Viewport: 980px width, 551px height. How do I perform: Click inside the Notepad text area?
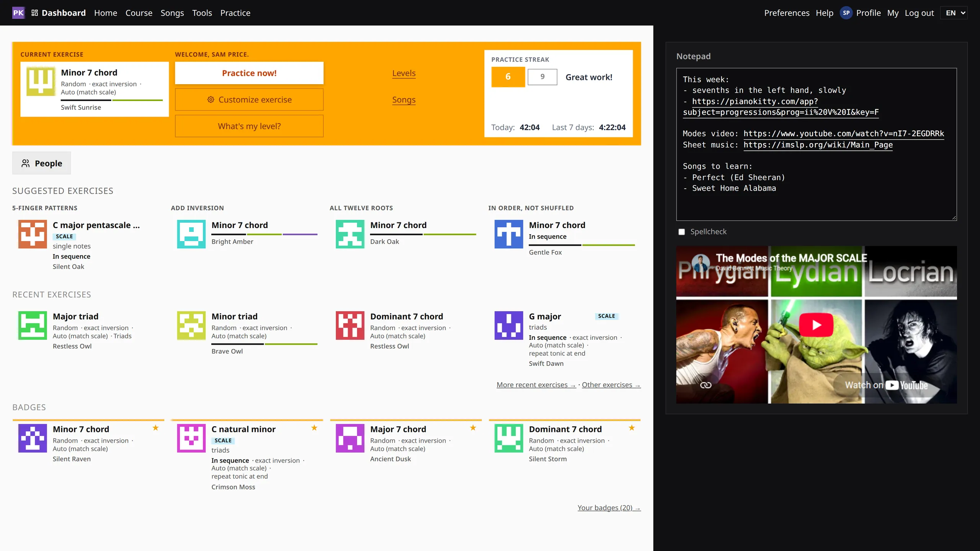[816, 144]
